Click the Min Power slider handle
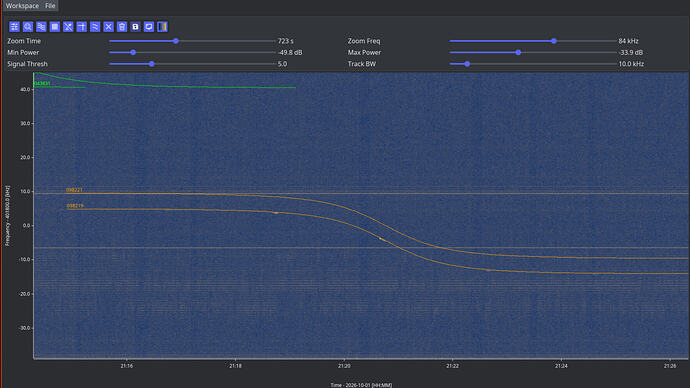Screen dimensions: 690x388 [133, 52]
